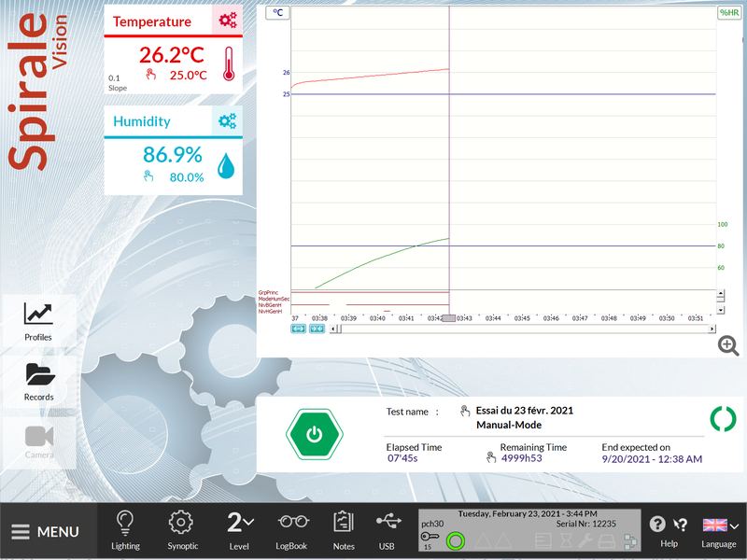Toggle the °C axis button
Screen dimensions: 747x560
[278, 13]
